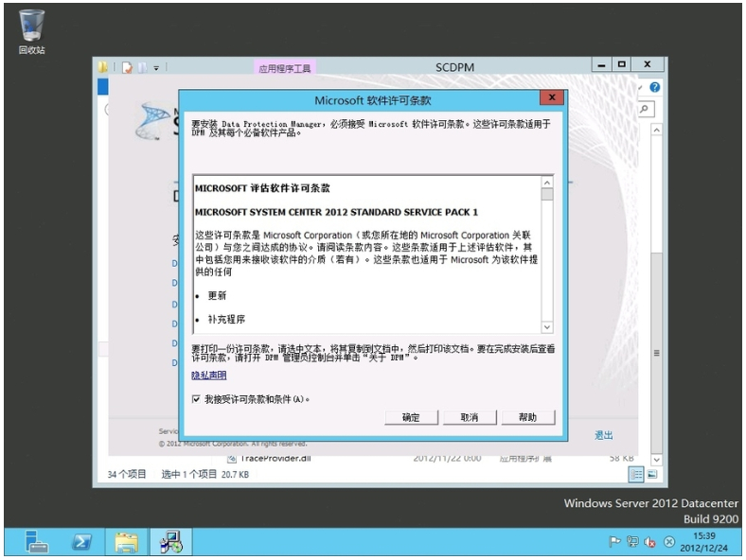
Task: Select the TraceProvider.dll file row
Action: 428,458
